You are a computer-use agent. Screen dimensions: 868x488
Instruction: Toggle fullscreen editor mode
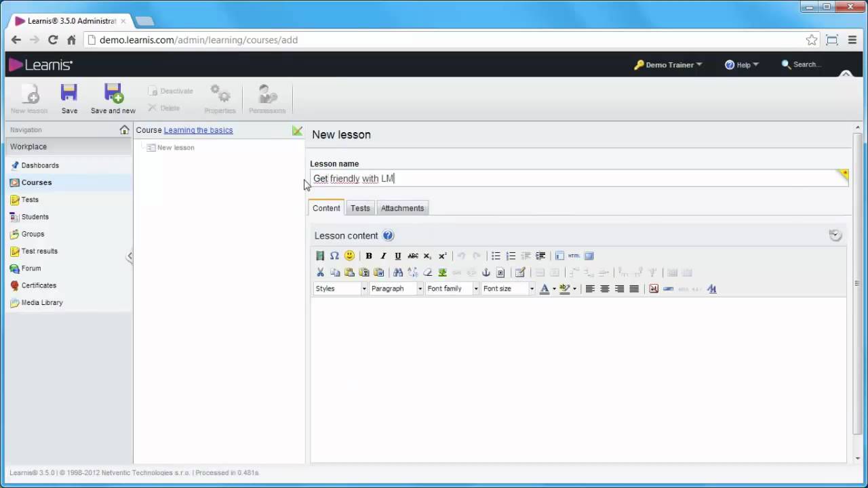pyautogui.click(x=589, y=256)
